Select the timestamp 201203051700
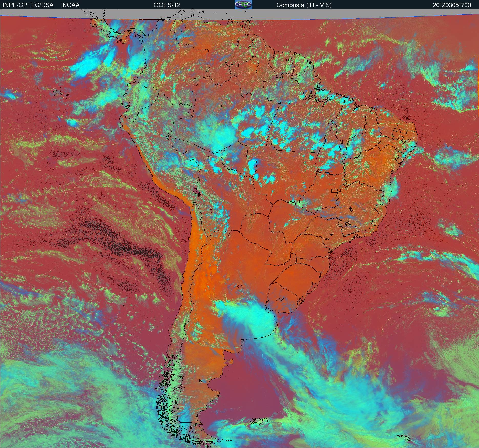Image resolution: width=479 pixels, height=448 pixels. tap(452, 5)
